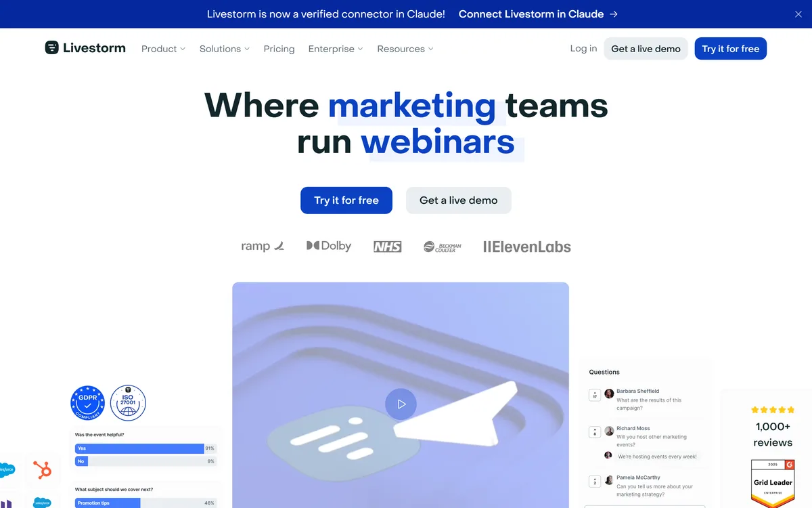Click hero Try it for free button
Screen dimensions: 812x508
coord(346,200)
